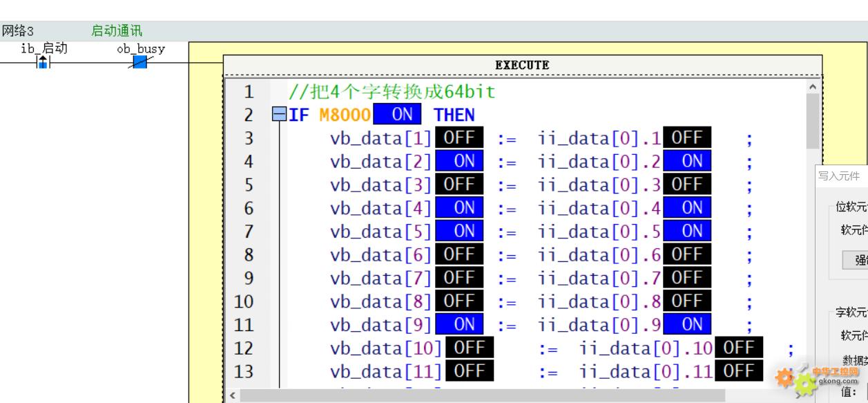Toggle the vb_data[1] OFF indicator

(459, 138)
